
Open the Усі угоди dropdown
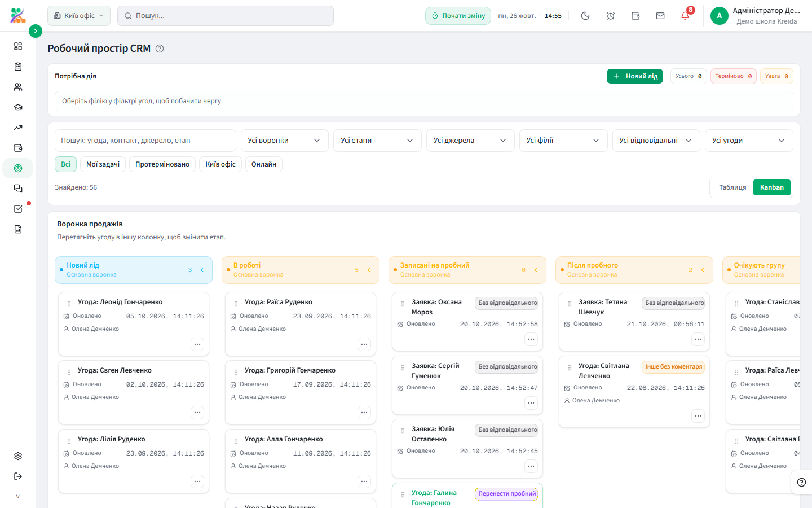pyautogui.click(x=749, y=141)
